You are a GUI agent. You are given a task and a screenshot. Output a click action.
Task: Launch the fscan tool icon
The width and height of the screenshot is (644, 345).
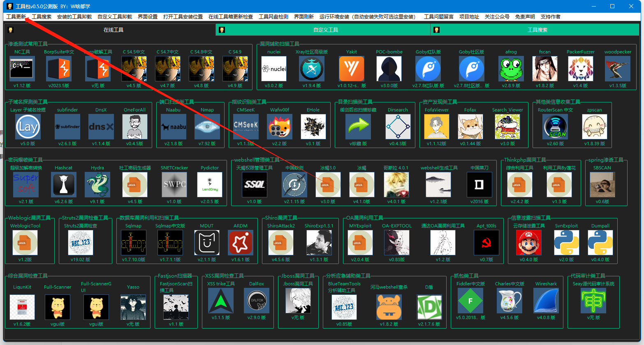click(545, 69)
